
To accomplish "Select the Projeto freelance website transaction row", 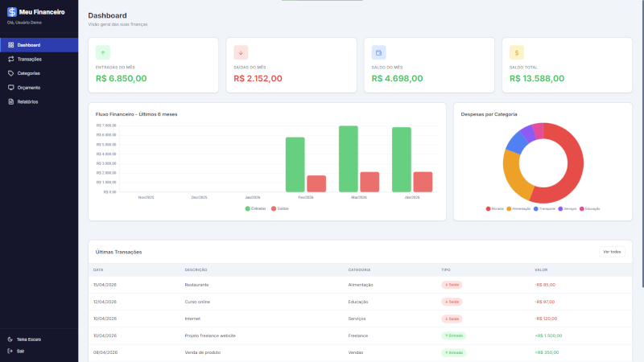I will [360, 335].
